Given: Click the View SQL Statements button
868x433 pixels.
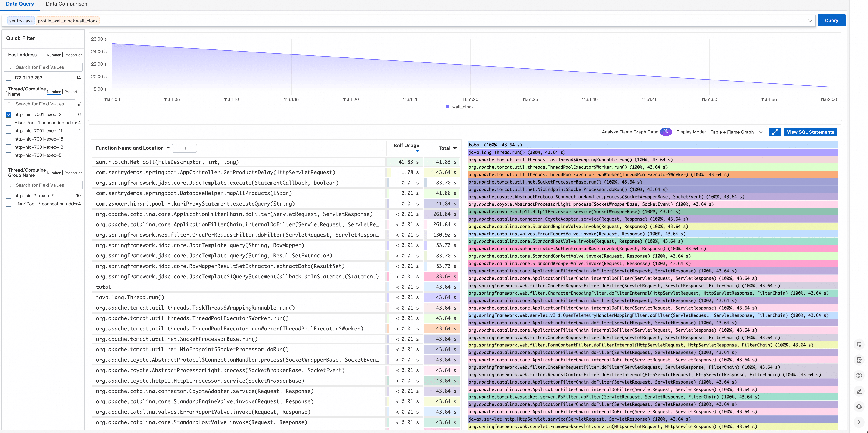Looking at the screenshot, I should tap(810, 132).
